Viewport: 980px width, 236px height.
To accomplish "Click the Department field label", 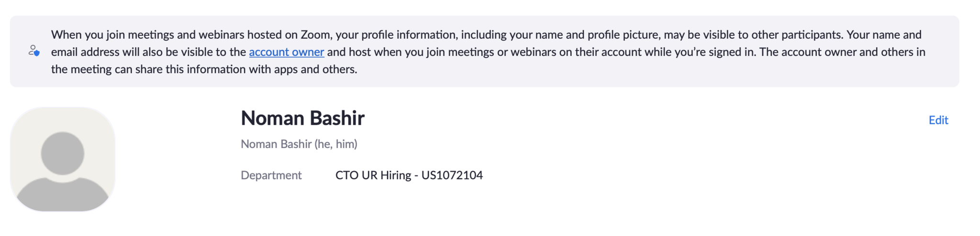I will tap(271, 175).
